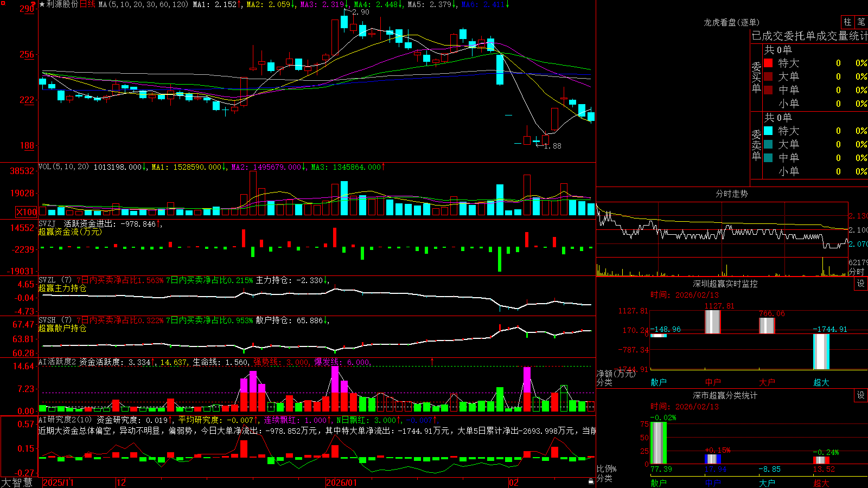868x488 pixels.
Task: Open the 日线 period selector
Action: point(87,4)
